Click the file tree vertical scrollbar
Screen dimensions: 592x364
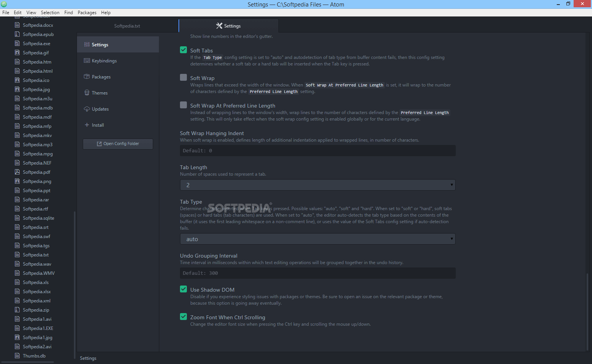pos(75,285)
